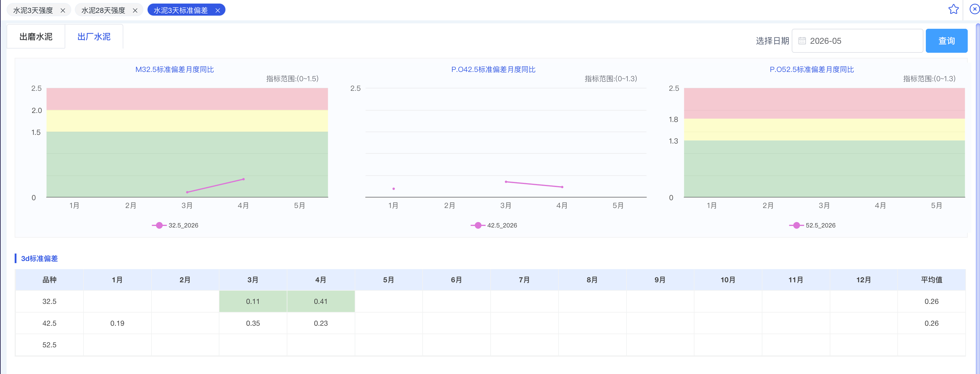980x374 pixels.
Task: Close the 水泥28天强度 tab
Action: pos(135,11)
